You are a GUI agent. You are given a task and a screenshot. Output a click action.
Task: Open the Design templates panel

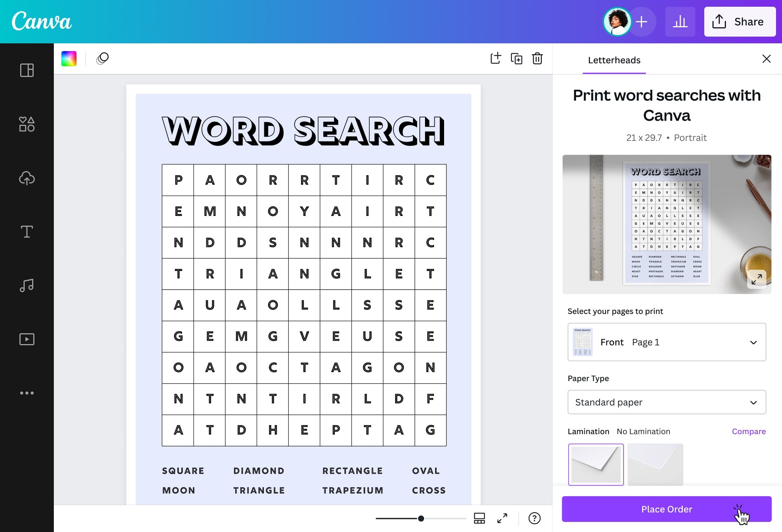point(27,70)
